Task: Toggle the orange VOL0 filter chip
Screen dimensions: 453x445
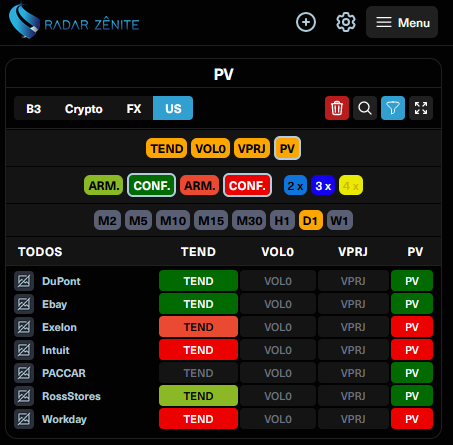Action: (210, 148)
